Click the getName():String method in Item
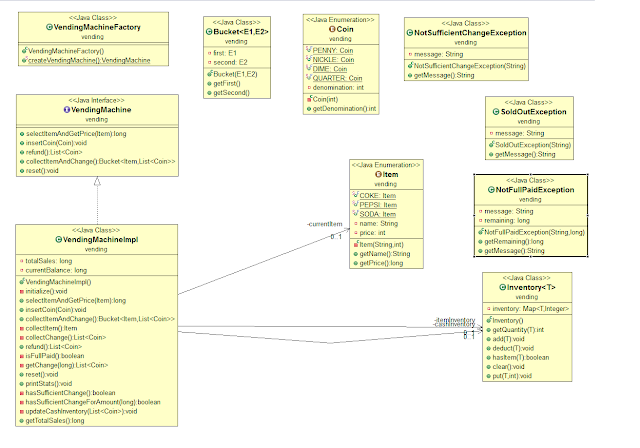This screenshot has height=448, width=640. coord(385,254)
